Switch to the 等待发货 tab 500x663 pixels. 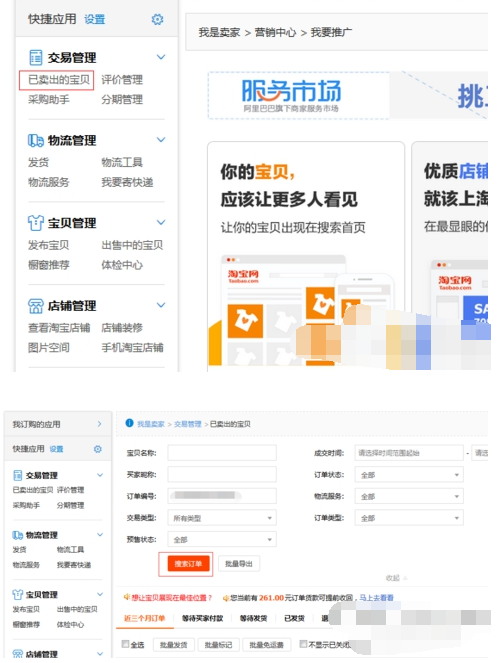254,618
